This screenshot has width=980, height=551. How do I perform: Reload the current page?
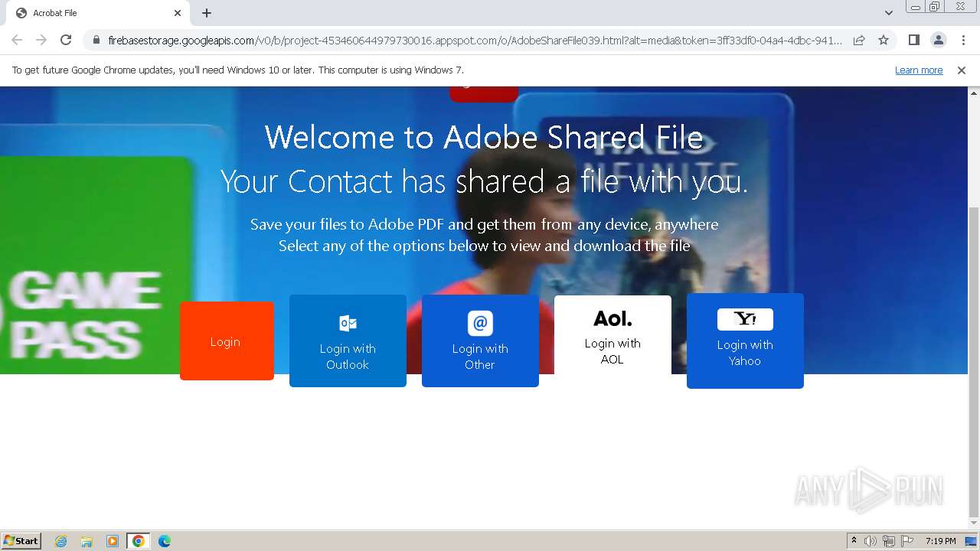(66, 40)
